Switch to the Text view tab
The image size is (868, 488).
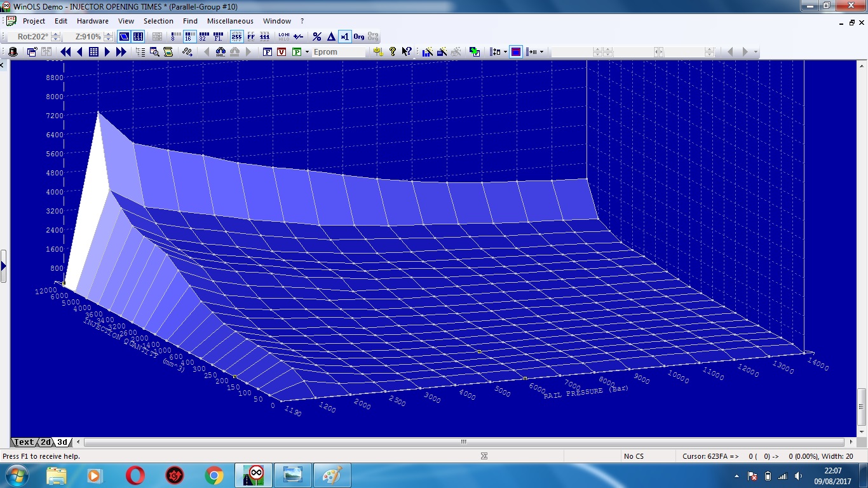click(24, 442)
